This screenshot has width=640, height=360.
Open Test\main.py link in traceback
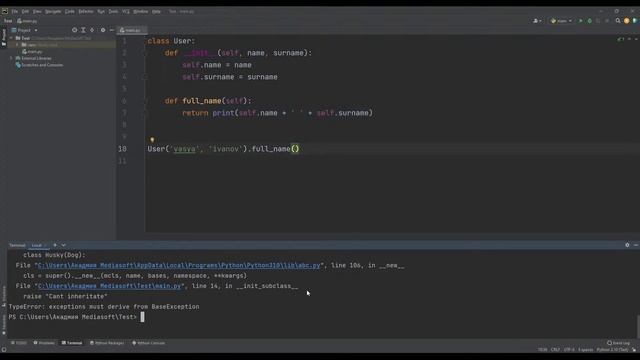109,286
